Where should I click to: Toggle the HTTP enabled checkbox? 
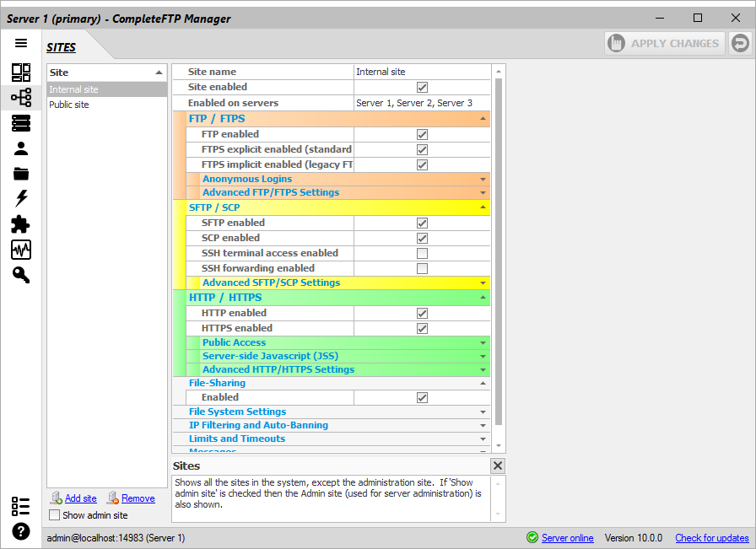pyautogui.click(x=422, y=314)
